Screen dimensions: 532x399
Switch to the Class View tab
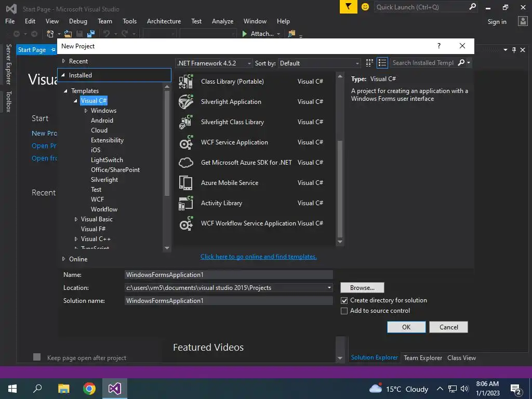pyautogui.click(x=461, y=357)
